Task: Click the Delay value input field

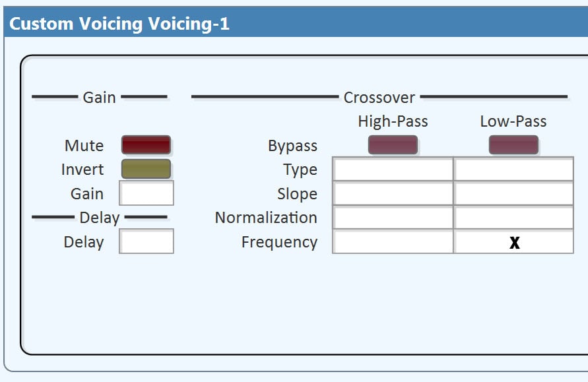Action: pyautogui.click(x=147, y=241)
